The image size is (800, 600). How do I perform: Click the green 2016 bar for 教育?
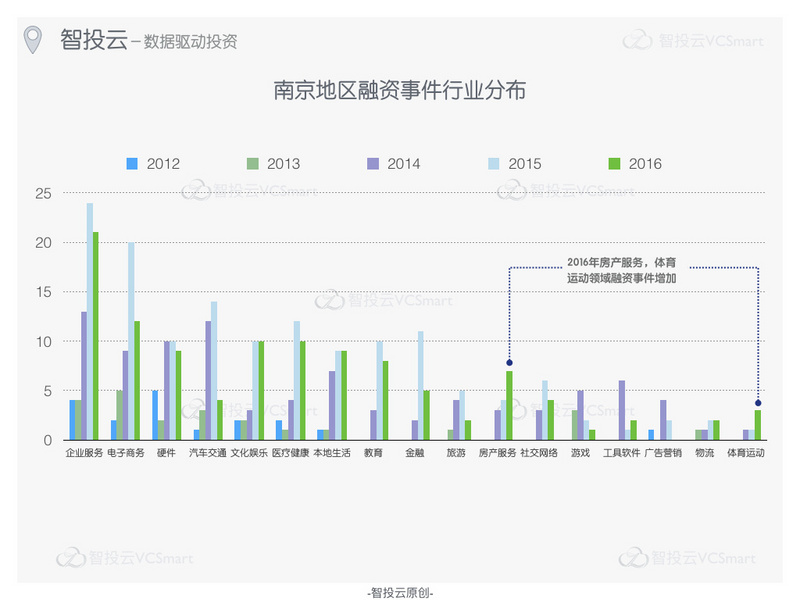coord(385,400)
